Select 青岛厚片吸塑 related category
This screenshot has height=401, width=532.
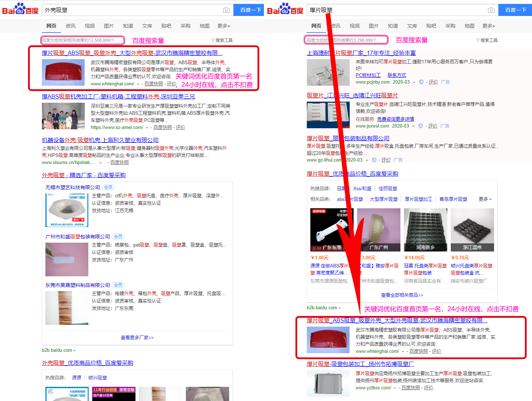453,199
